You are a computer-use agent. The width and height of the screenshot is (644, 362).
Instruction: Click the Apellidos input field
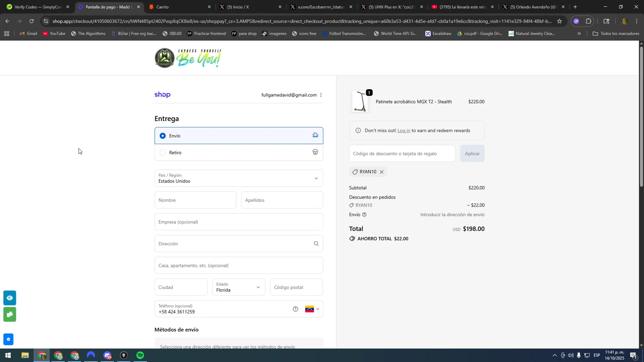(x=282, y=200)
